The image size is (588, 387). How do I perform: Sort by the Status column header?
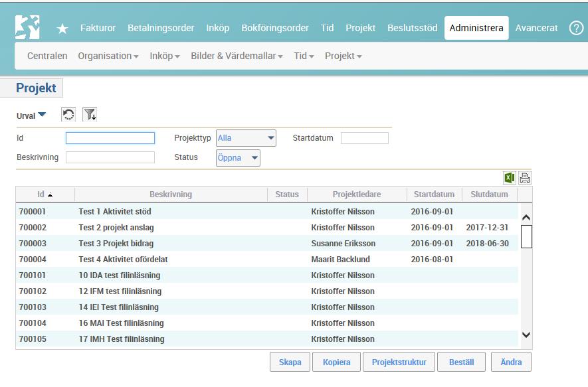click(x=287, y=194)
